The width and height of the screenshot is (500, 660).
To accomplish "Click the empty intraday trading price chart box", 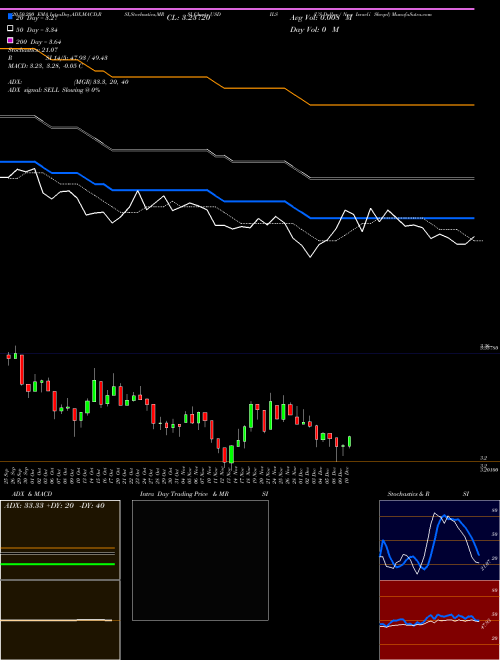I will pos(200,560).
